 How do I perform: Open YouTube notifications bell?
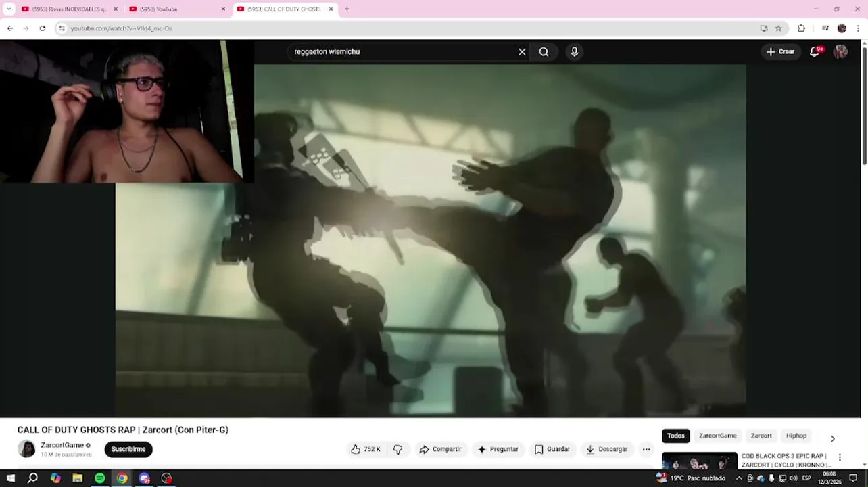click(815, 52)
